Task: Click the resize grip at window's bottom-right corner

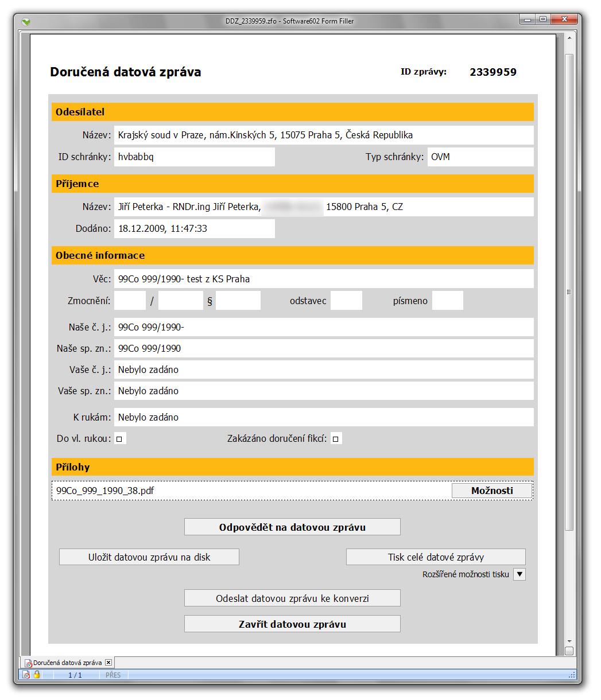Action: (571, 675)
